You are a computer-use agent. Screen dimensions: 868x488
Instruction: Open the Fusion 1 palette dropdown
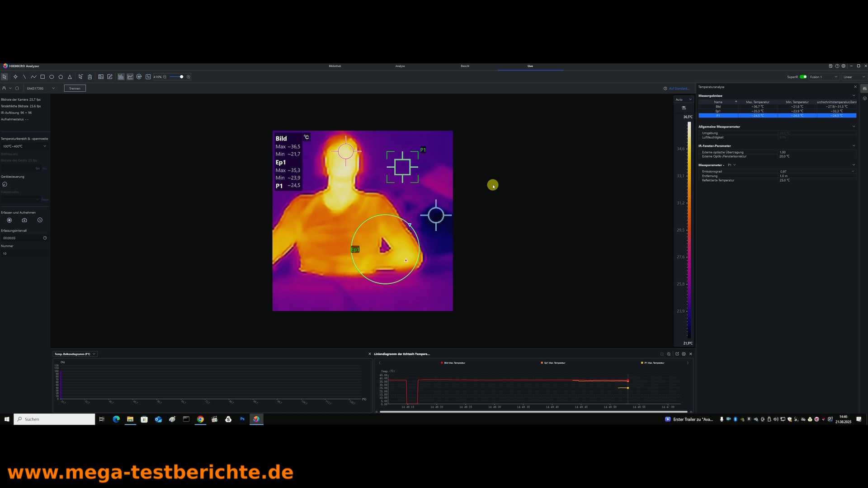(824, 77)
